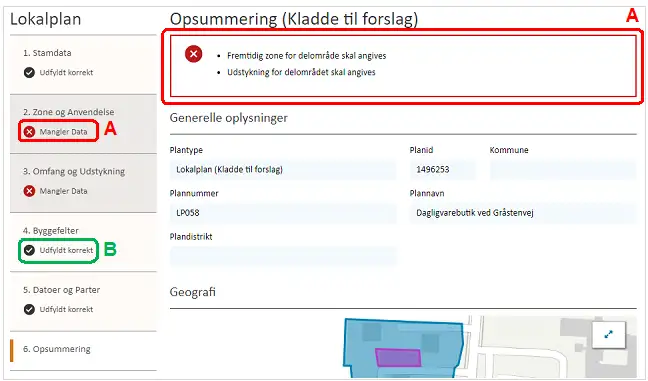Click checkmark icon under Byggefelter
Screen dimensions: 648x381
point(29,250)
